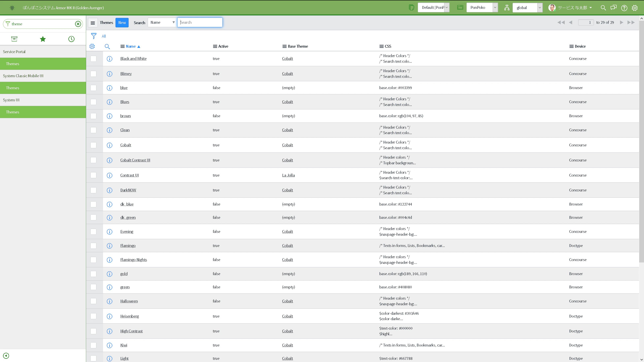Screen dimensions: 644x362
Task: Open the DarkNOW theme record
Action: coord(128,190)
